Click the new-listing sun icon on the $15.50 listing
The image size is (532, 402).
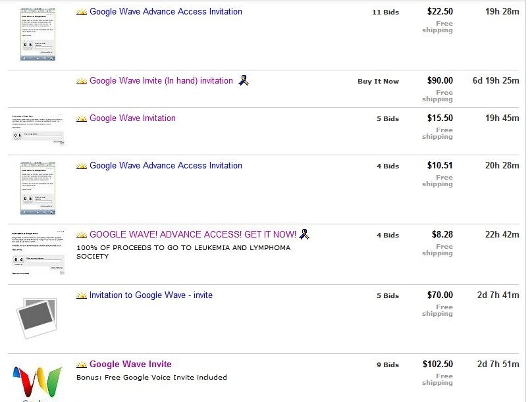click(x=82, y=118)
